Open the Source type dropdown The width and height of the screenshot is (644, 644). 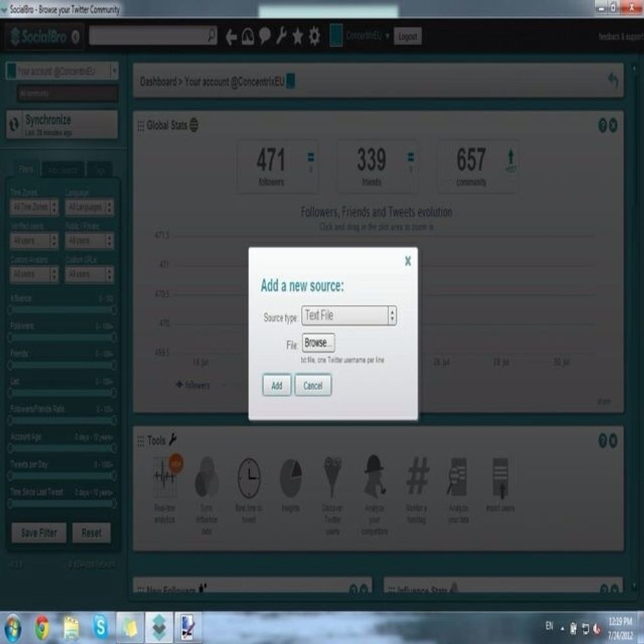click(349, 316)
